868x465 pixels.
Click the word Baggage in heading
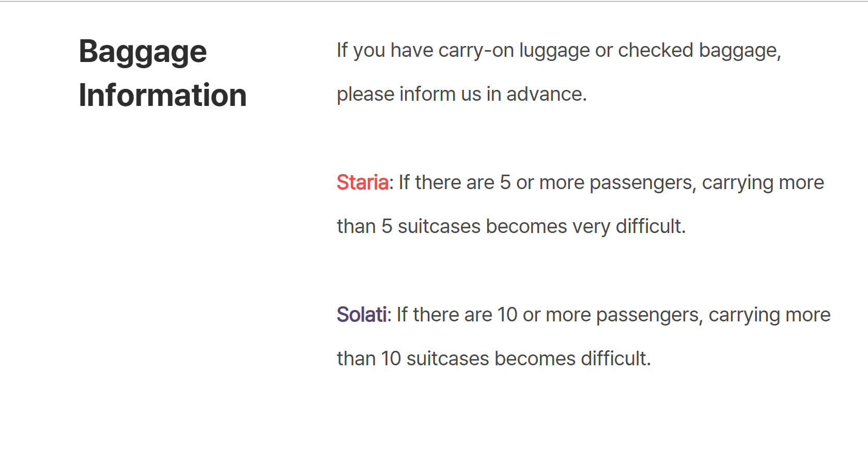click(x=143, y=52)
